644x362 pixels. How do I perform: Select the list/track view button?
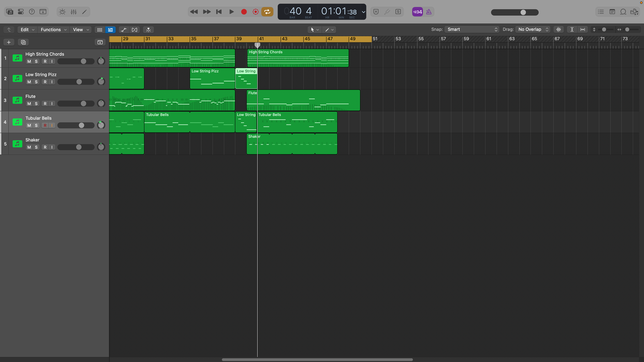[x=110, y=30]
